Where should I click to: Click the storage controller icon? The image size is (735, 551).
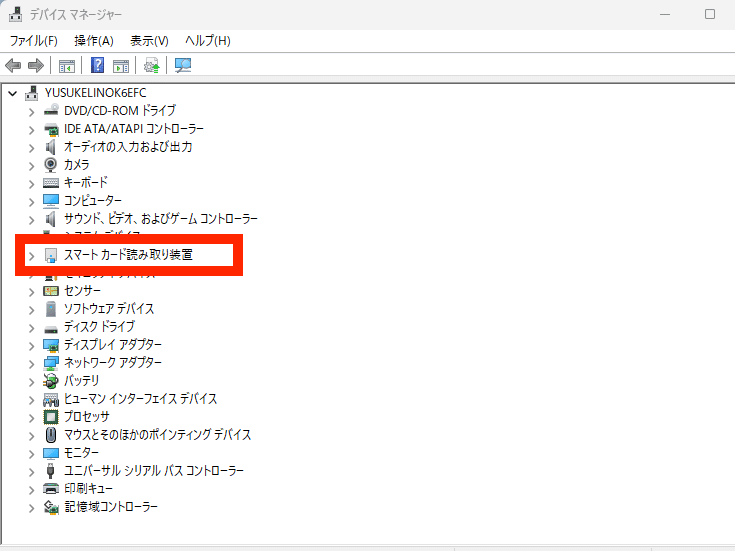click(51, 507)
